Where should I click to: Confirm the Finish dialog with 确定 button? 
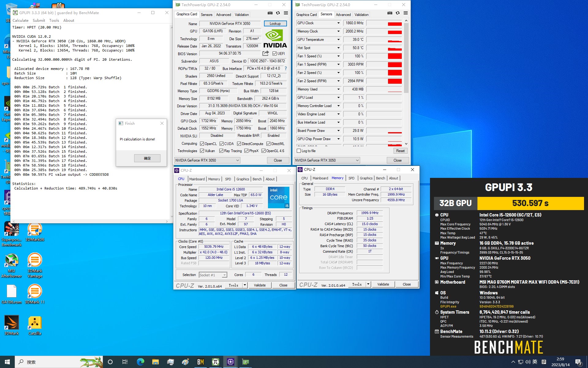pyautogui.click(x=147, y=158)
